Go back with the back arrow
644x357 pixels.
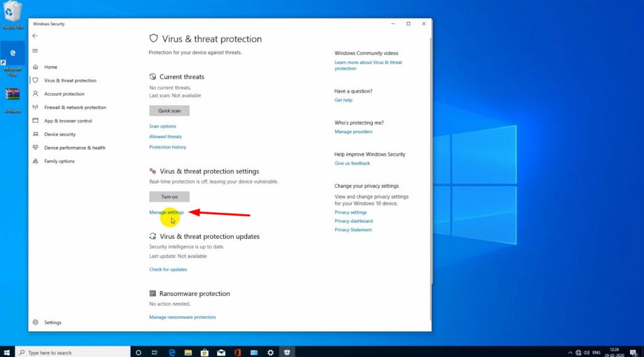pos(35,36)
